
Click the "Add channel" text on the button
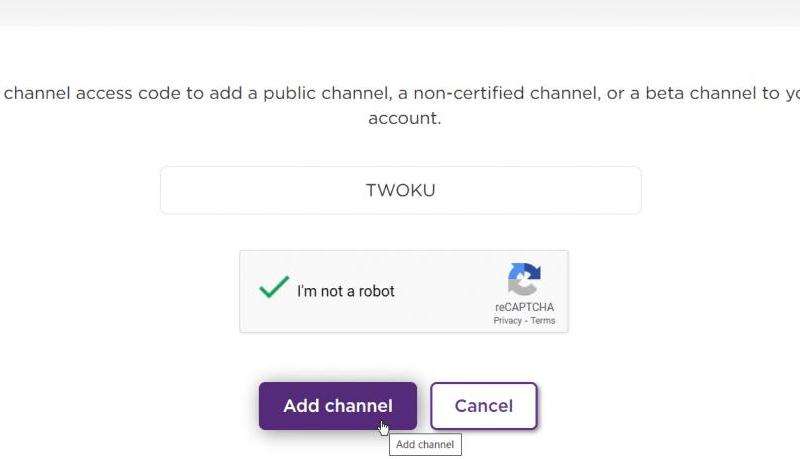338,406
